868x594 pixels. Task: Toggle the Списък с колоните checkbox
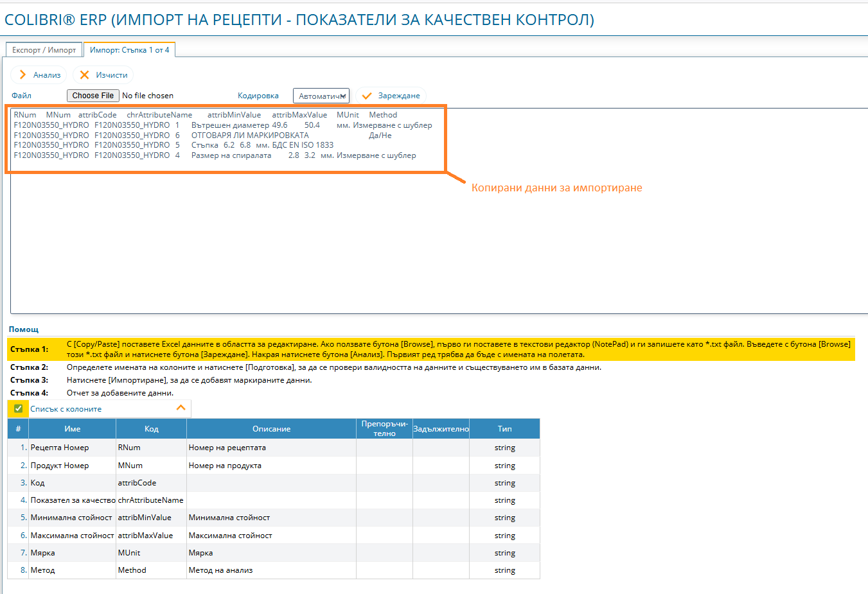pyautogui.click(x=18, y=408)
